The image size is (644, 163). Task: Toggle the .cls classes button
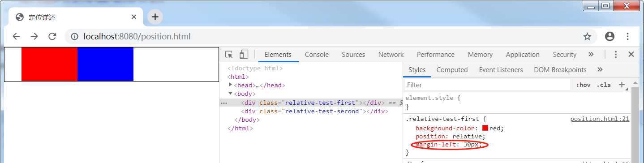coord(604,85)
